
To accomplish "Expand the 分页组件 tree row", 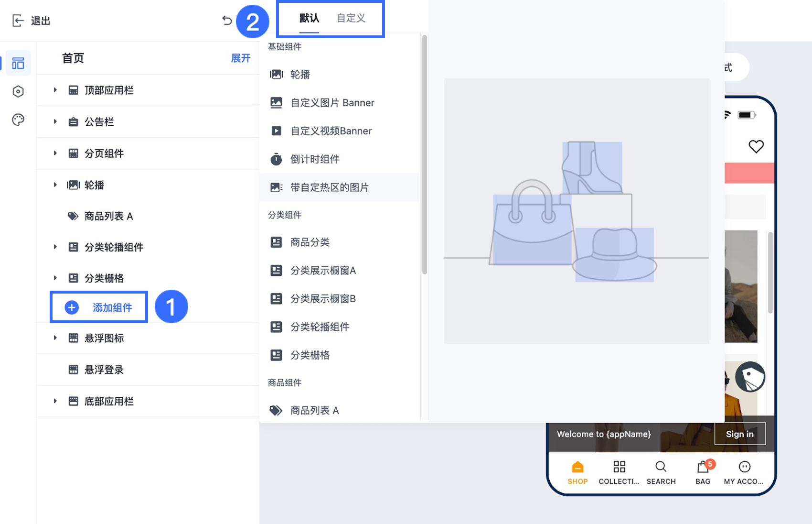I will pos(55,153).
